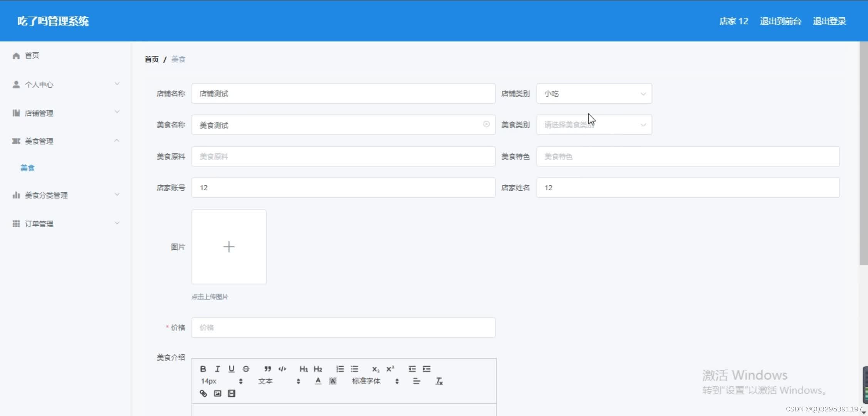This screenshot has height=416, width=868.
Task: Focus the 美食原料 input field
Action: pyautogui.click(x=343, y=156)
